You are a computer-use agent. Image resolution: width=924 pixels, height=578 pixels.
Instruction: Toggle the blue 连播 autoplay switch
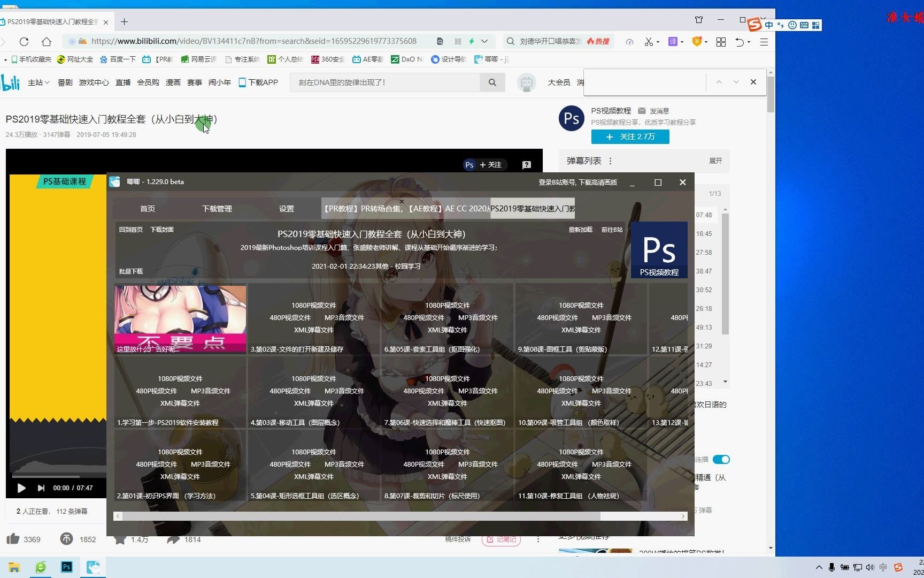click(x=721, y=460)
